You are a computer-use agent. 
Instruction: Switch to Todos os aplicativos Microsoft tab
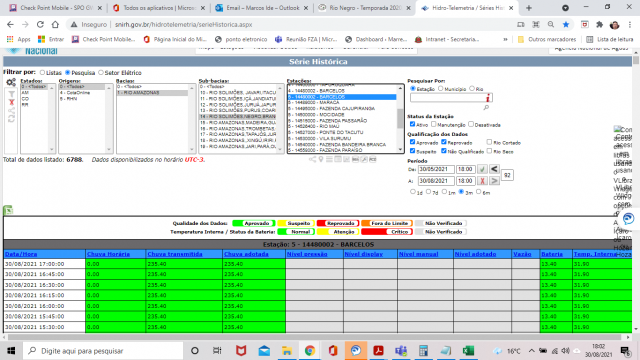coord(159,8)
